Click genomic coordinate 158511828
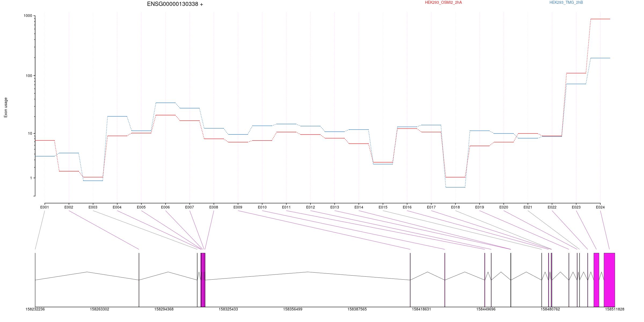Viewport: 644px width, 322px height. point(615,309)
